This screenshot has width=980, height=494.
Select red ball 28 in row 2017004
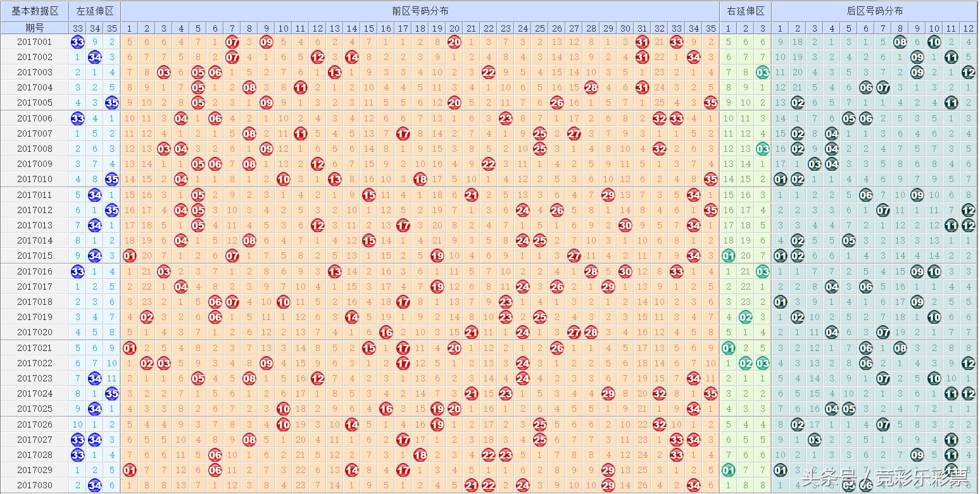(x=591, y=87)
